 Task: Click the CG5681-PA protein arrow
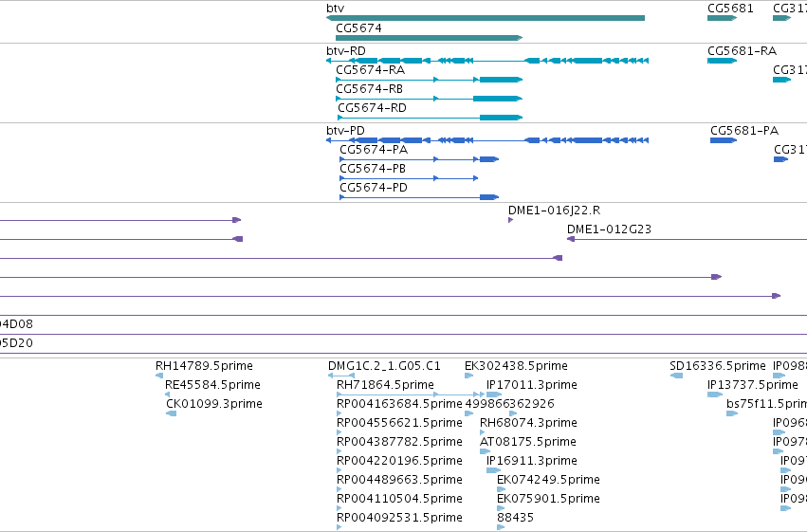(x=724, y=140)
